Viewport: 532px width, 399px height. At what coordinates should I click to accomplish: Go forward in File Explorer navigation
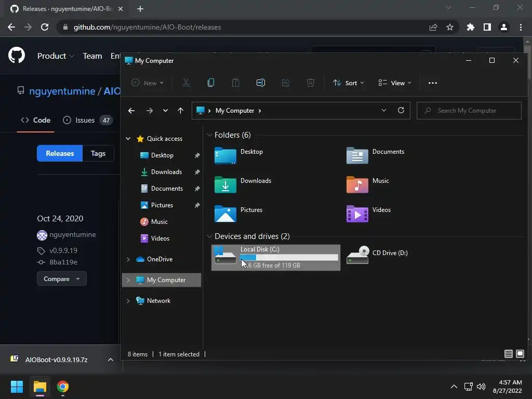149,111
